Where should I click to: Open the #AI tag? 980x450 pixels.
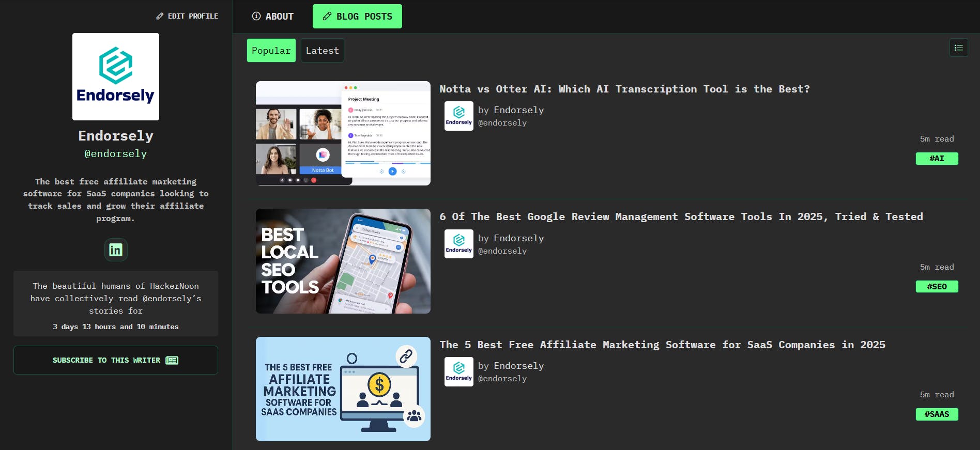point(937,159)
